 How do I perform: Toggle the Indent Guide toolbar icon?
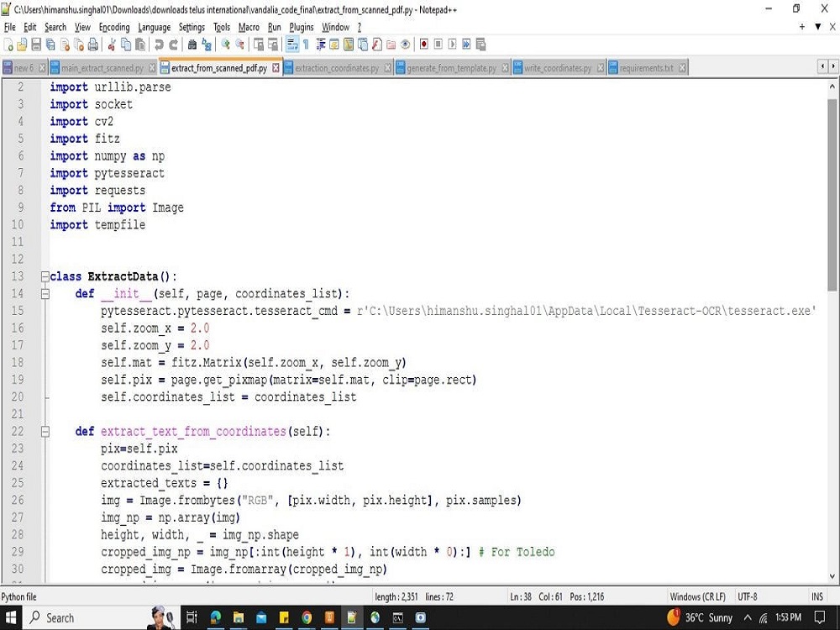[x=320, y=45]
